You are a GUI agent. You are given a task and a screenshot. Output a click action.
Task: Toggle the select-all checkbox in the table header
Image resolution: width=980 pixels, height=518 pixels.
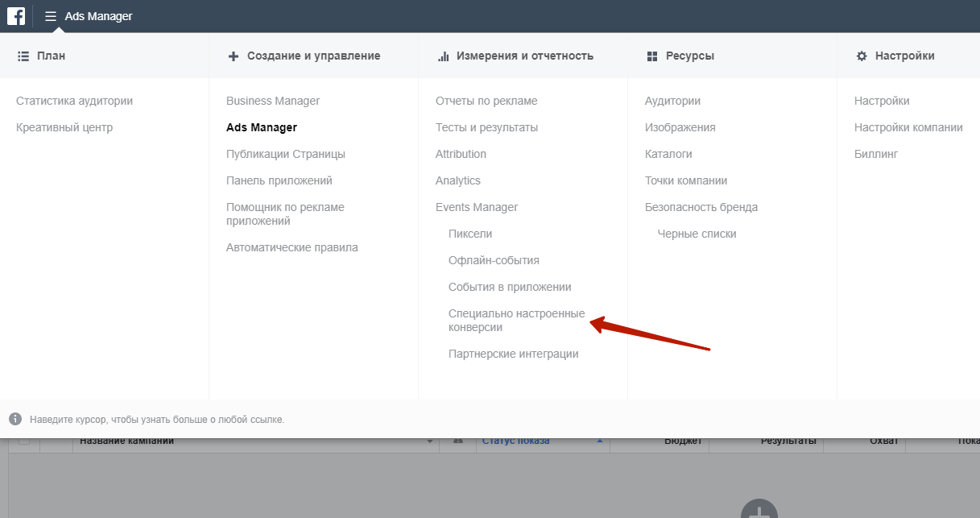point(24,441)
